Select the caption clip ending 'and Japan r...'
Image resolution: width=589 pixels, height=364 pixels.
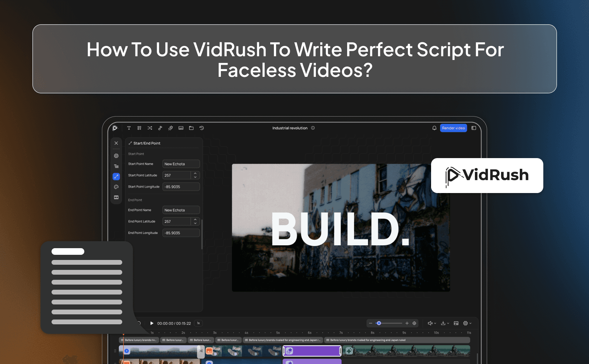[283, 340]
